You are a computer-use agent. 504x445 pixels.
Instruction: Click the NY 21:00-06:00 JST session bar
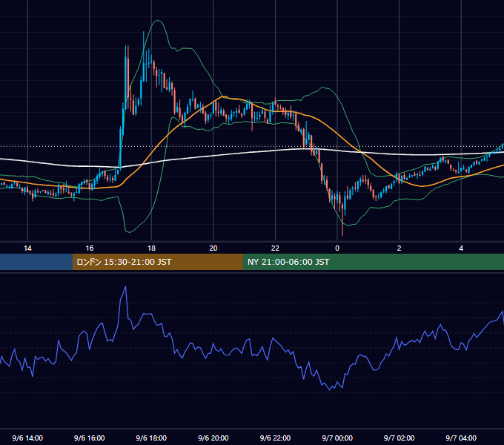coord(373,262)
